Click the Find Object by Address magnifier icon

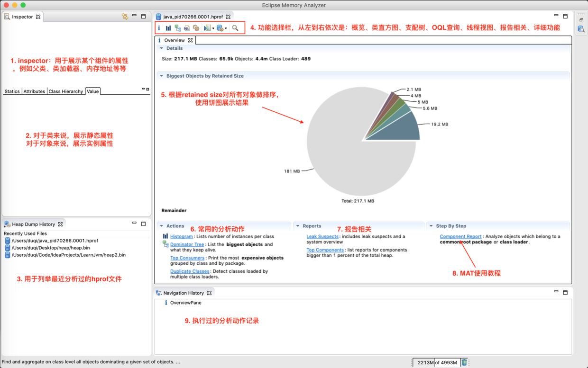(235, 28)
